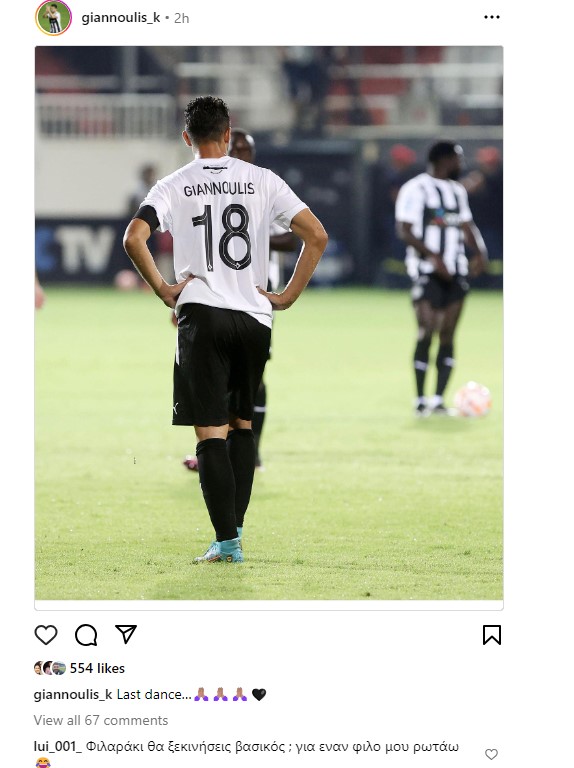This screenshot has width=574, height=768.
Task: Open giannoulis_k username in post header
Action: click(120, 18)
